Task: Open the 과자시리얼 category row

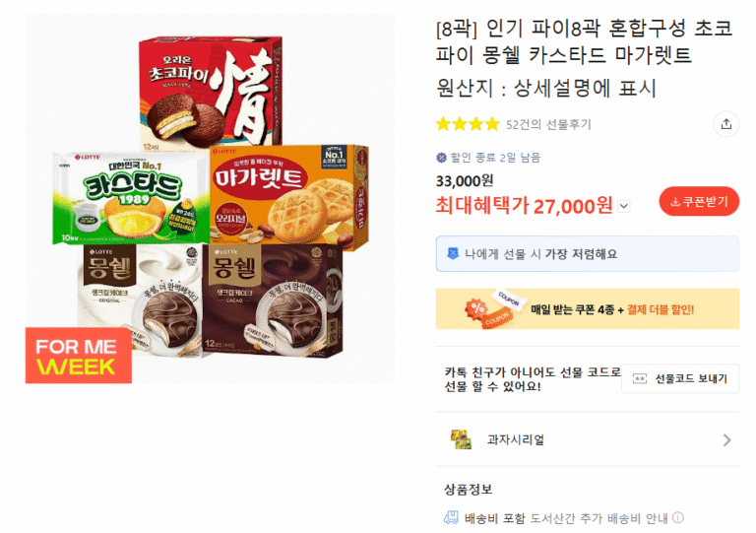Action: 588,439
